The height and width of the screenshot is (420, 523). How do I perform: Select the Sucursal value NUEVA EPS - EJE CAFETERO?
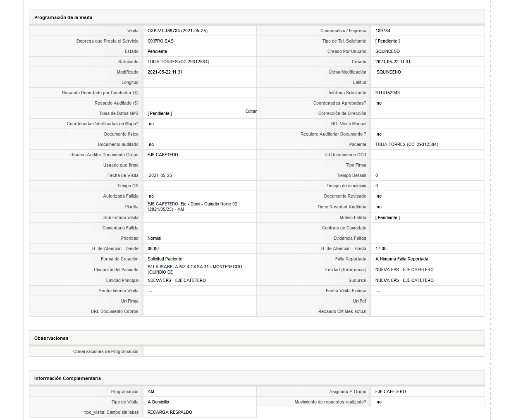[404, 280]
